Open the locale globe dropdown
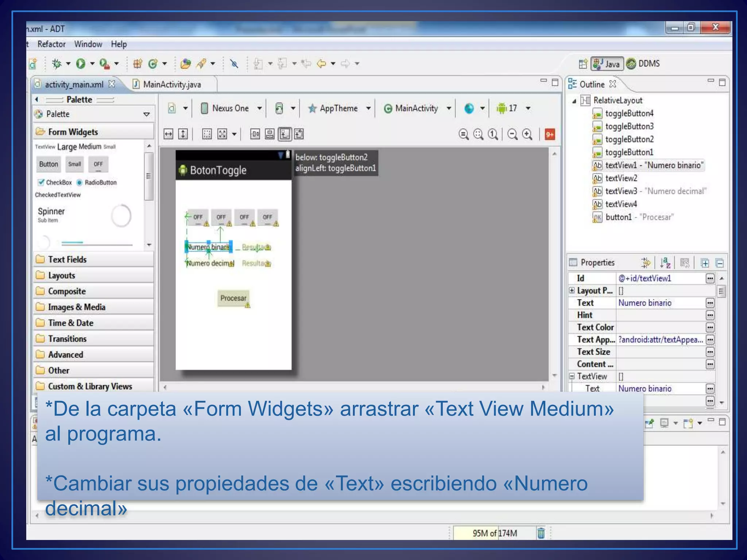 pos(474,108)
